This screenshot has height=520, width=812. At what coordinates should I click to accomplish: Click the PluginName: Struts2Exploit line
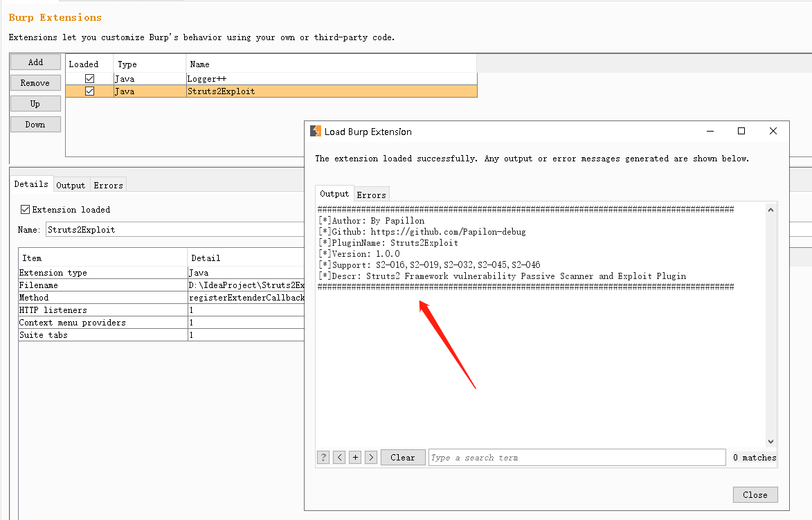pos(388,243)
